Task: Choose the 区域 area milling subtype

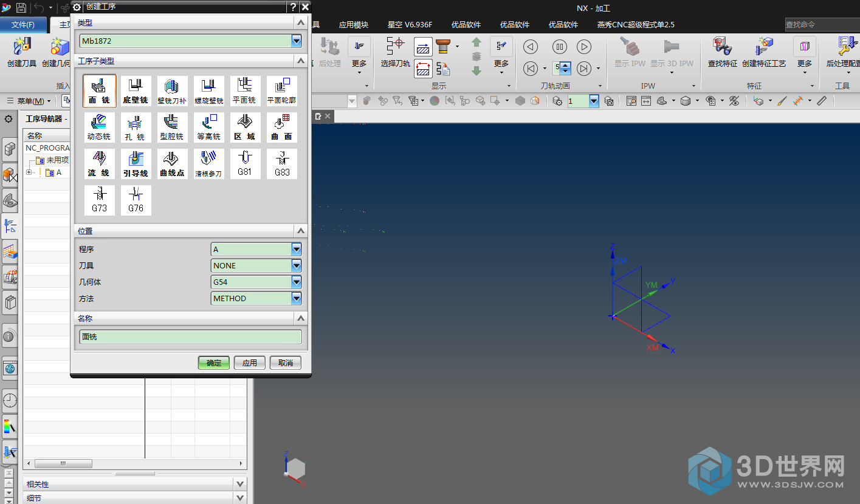Action: point(246,128)
